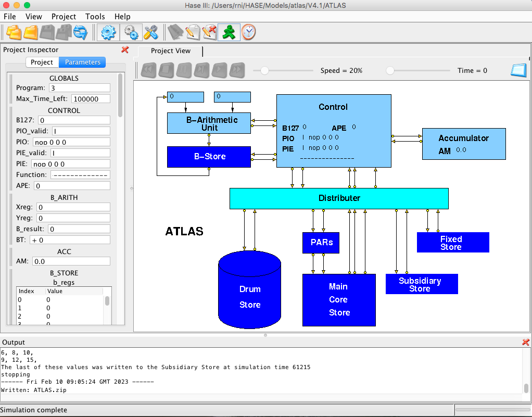Open the wrench and screwdriver tools icon
This screenshot has height=417, width=532.
tap(151, 33)
